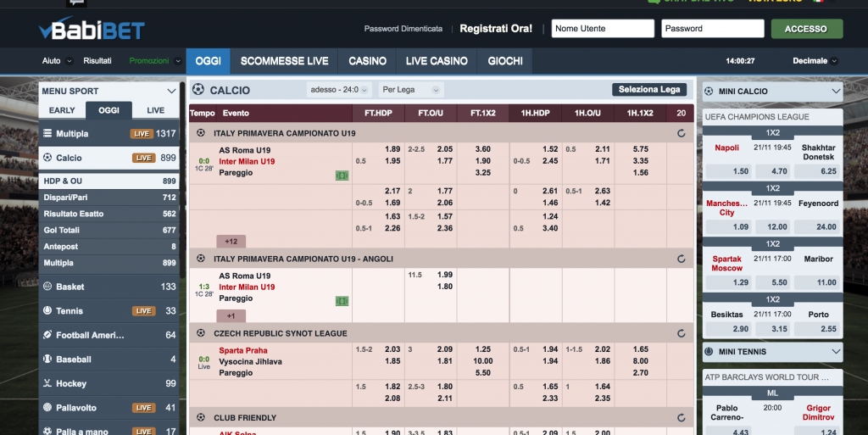Select the LIVE tab in sport menu
The width and height of the screenshot is (868, 435).
(156, 110)
